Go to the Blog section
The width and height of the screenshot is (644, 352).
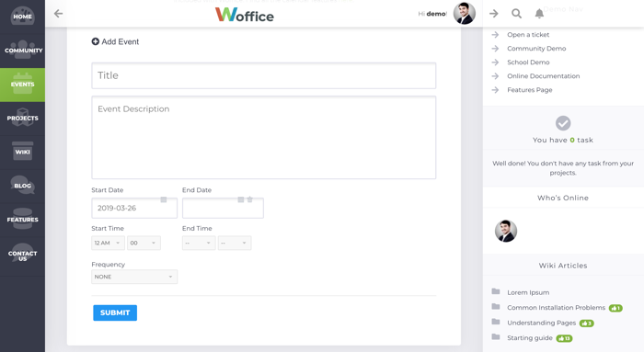pyautogui.click(x=22, y=186)
